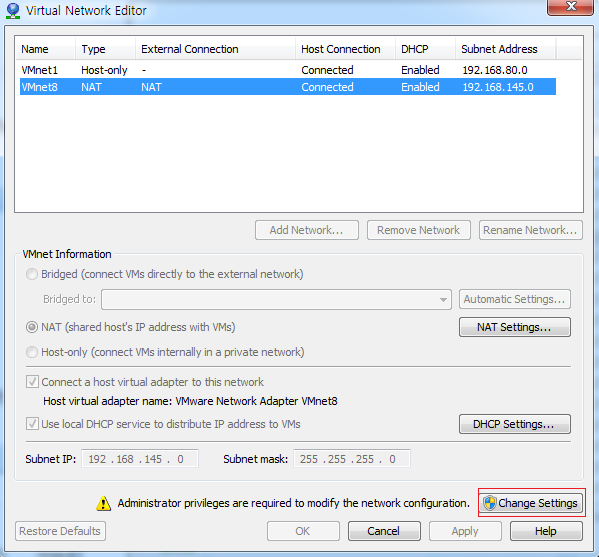The width and height of the screenshot is (599, 557).
Task: Click the Add Network button
Action: click(x=307, y=230)
